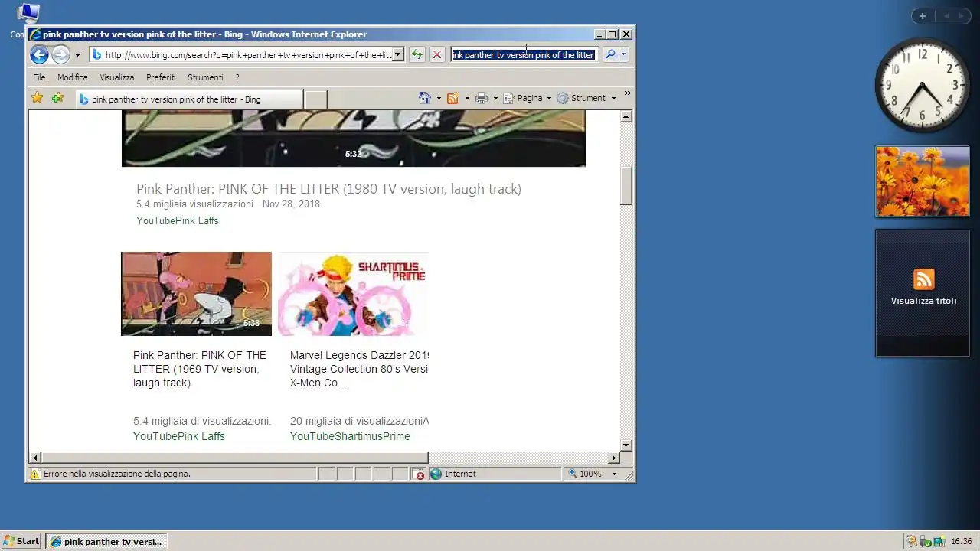This screenshot has width=980, height=551.
Task: Open the Start menu
Action: click(x=21, y=541)
